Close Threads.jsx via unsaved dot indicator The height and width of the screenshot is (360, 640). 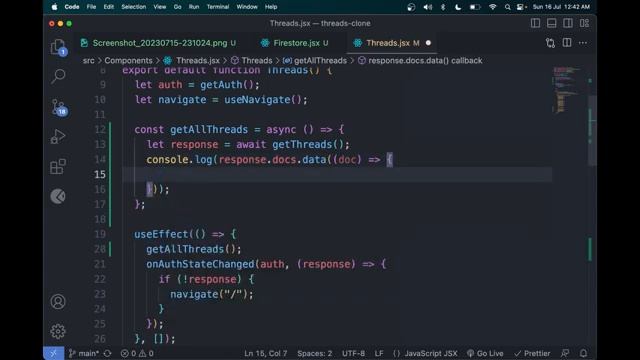click(428, 43)
